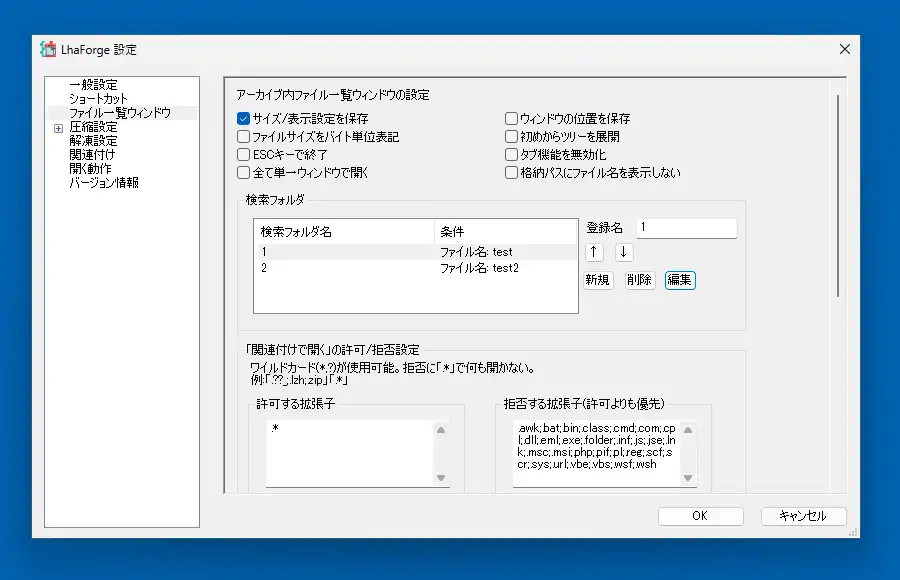
Task: Move search folder down with down arrow
Action: click(x=624, y=252)
